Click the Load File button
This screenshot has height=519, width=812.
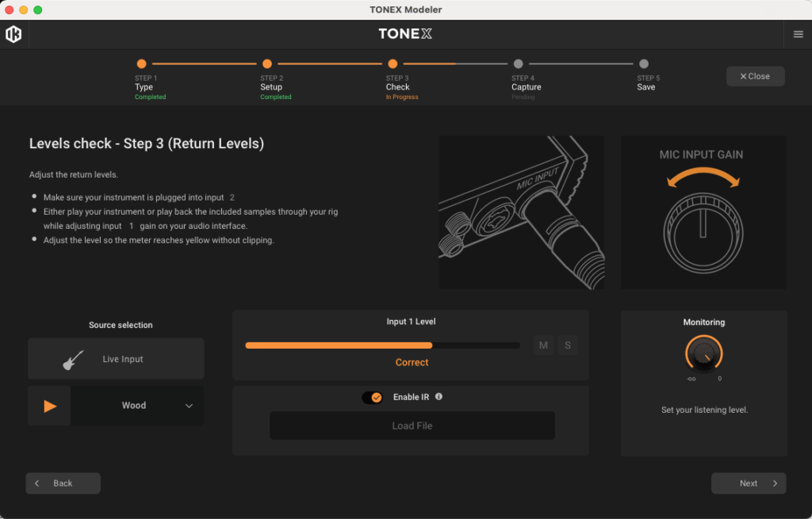(412, 426)
